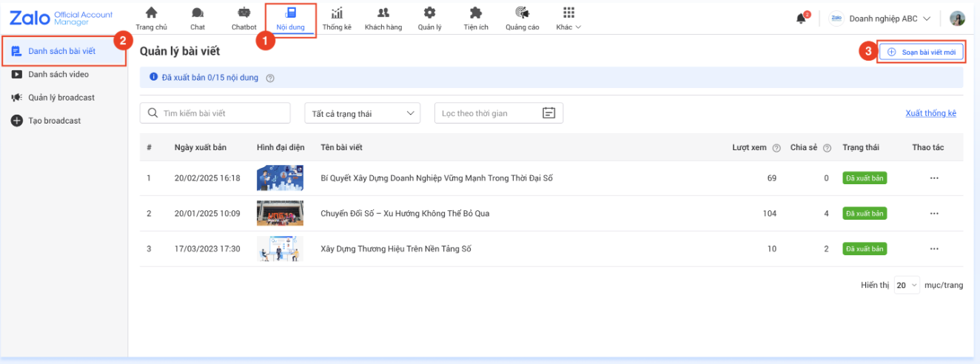980x364 pixels.
Task: Open the Nội dung content tab
Action: (x=291, y=20)
